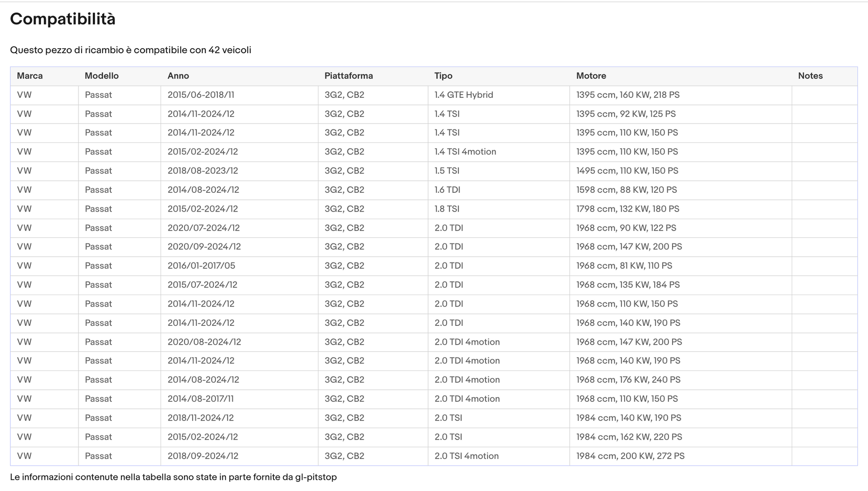Select text 'Questo pezzo di ricambio è compatibile con 42 veicoli'
Viewport: 868px width, 491px height.
131,50
